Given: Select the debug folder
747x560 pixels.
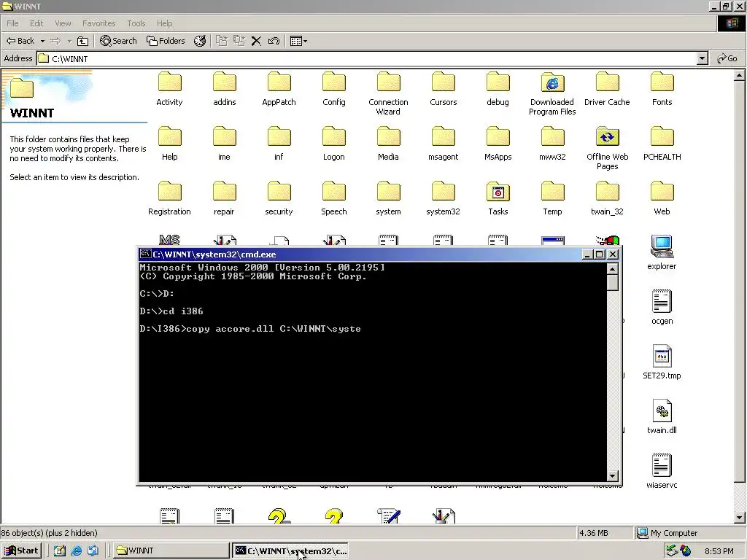Looking at the screenshot, I should (498, 90).
